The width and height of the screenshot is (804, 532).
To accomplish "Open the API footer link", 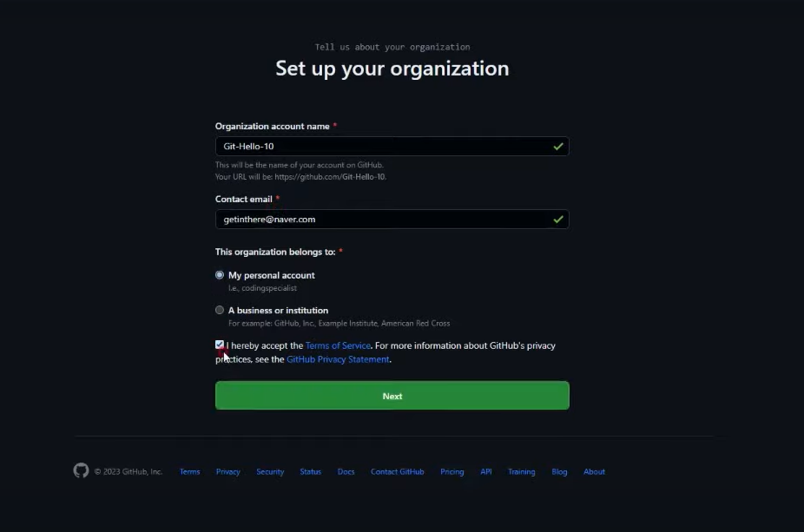I will tap(486, 471).
